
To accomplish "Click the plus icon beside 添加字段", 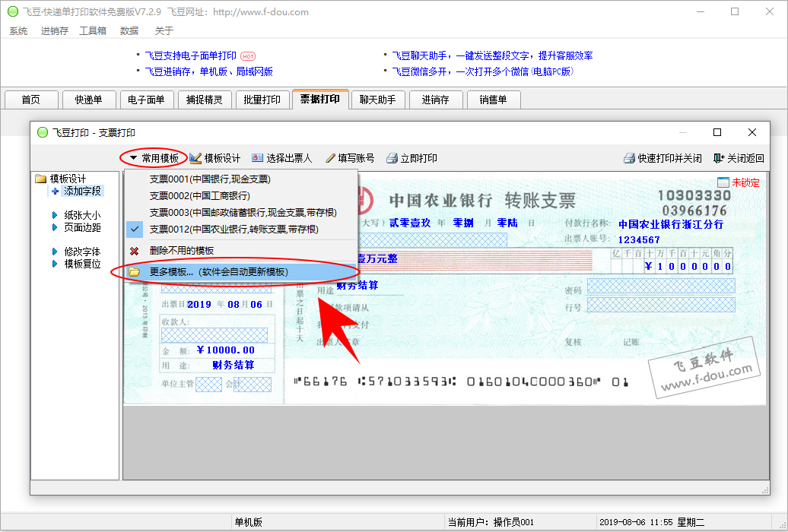I will (x=56, y=192).
